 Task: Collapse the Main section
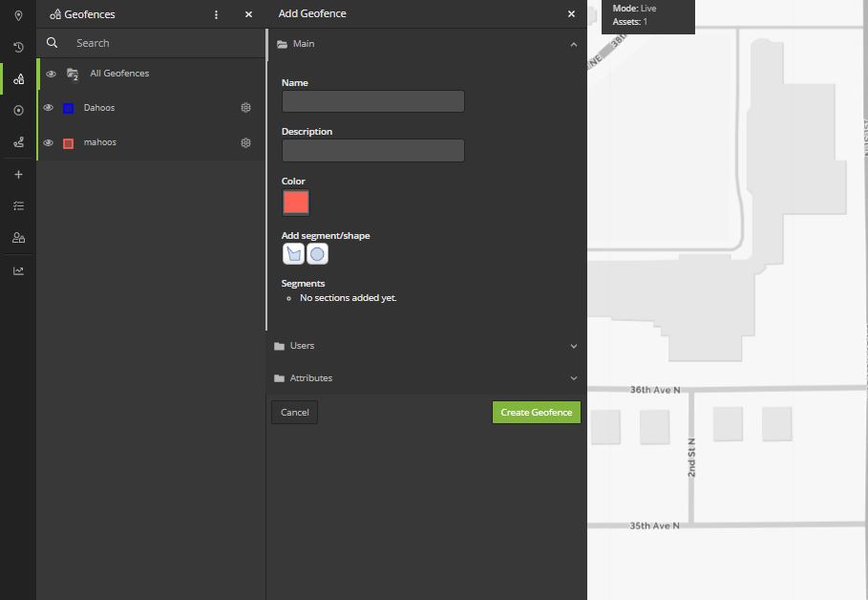[574, 44]
